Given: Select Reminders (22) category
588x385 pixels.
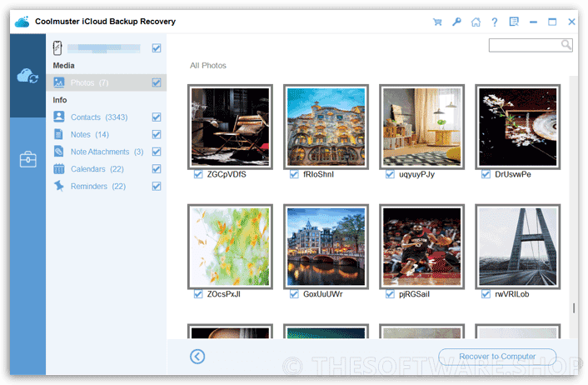Looking at the screenshot, I should click(x=106, y=186).
